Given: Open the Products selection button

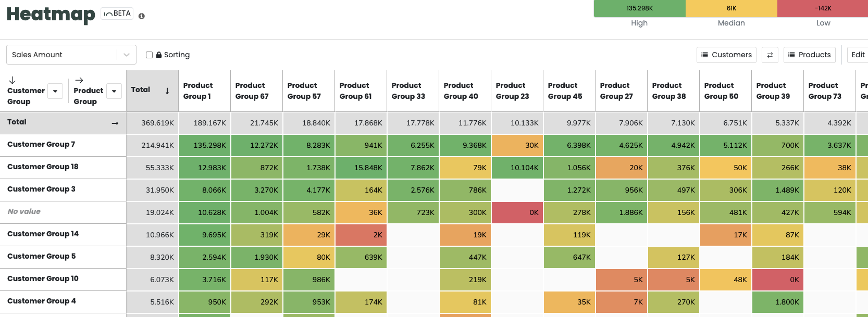Looking at the screenshot, I should point(809,55).
